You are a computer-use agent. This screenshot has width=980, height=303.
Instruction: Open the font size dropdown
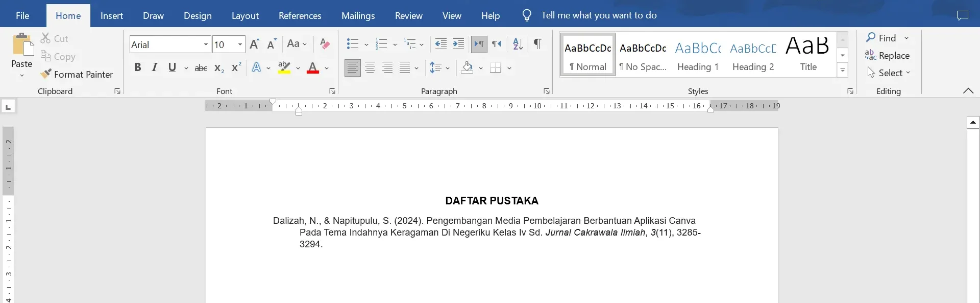pos(240,44)
